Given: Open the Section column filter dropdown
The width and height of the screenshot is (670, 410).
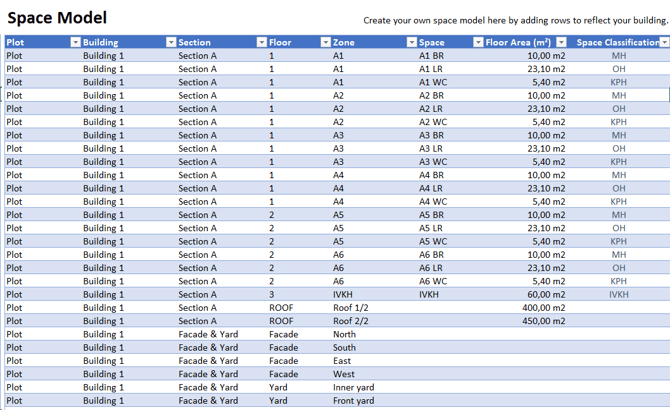Looking at the screenshot, I should [261, 43].
